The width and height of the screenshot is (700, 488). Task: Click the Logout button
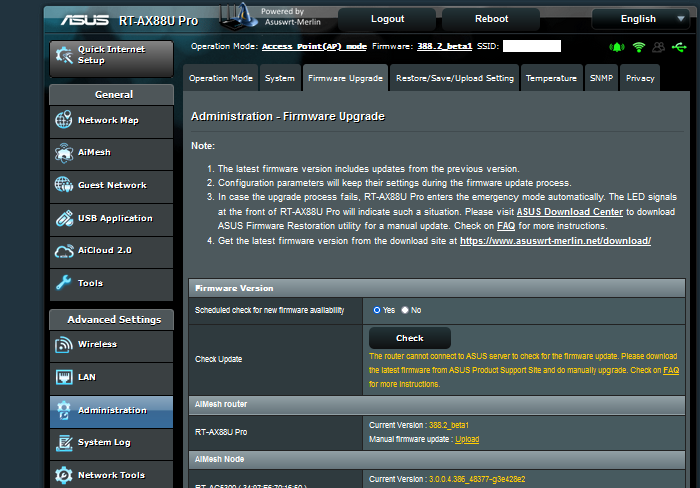pos(387,19)
